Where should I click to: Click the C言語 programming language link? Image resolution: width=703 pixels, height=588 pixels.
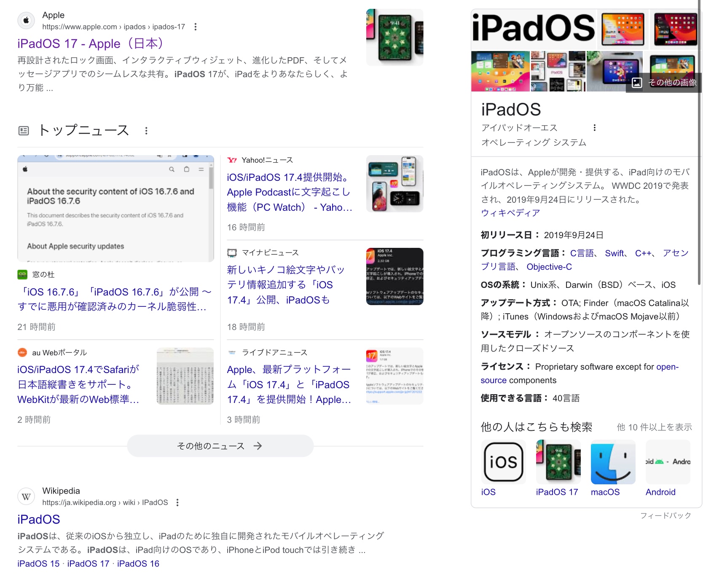(x=582, y=253)
